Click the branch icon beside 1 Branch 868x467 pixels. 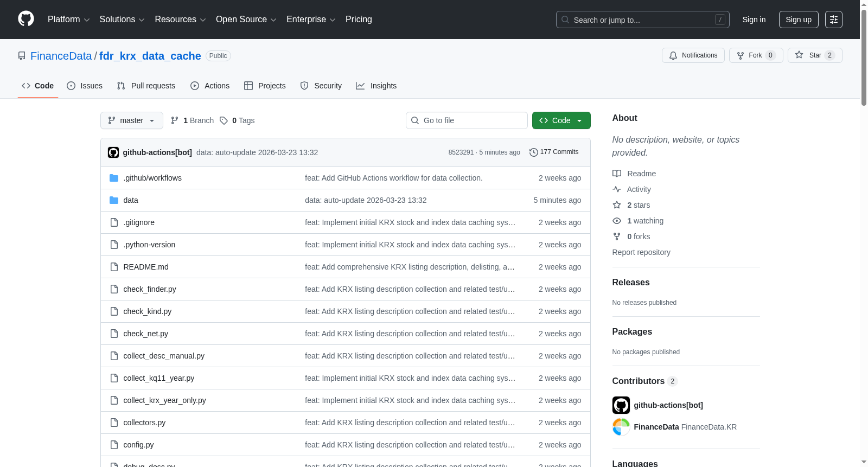(x=175, y=120)
